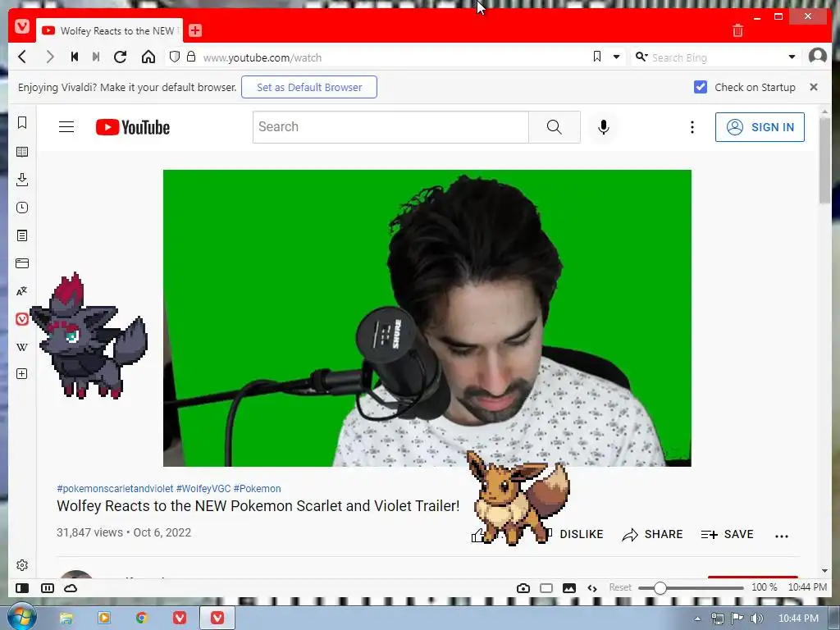The width and height of the screenshot is (840, 630).
Task: Capture the page with camera icon
Action: coord(523,588)
